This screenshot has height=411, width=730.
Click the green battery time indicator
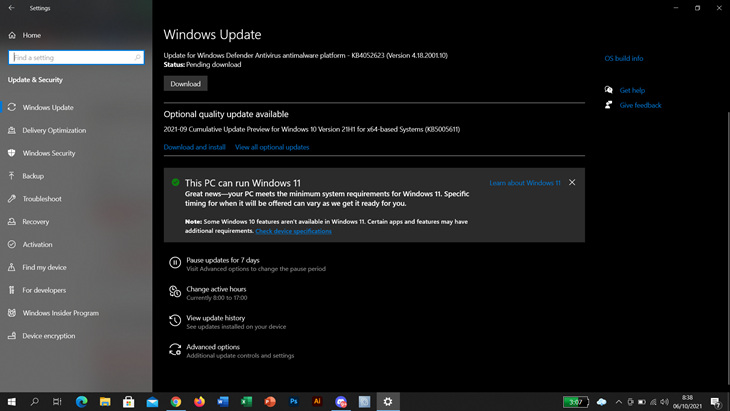click(576, 402)
